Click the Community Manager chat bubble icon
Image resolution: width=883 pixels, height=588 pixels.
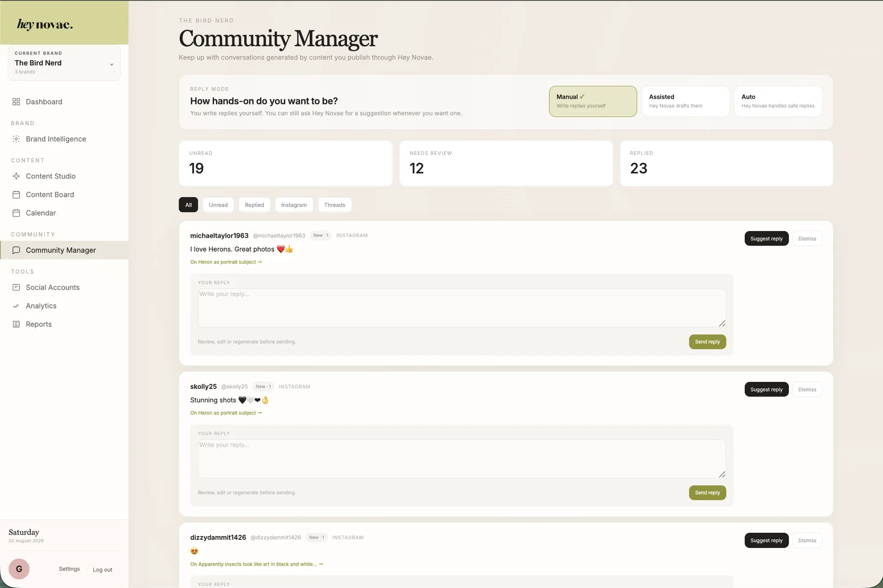(16, 250)
